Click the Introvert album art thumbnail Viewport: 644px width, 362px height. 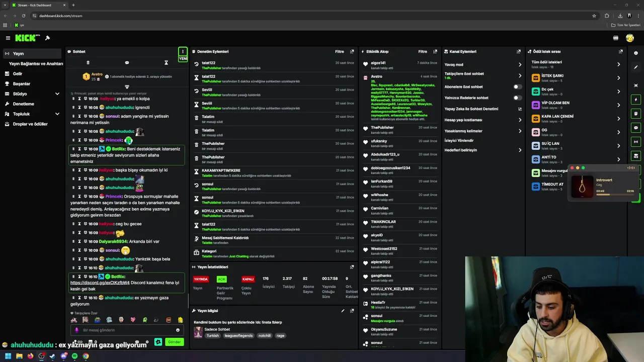tap(582, 186)
